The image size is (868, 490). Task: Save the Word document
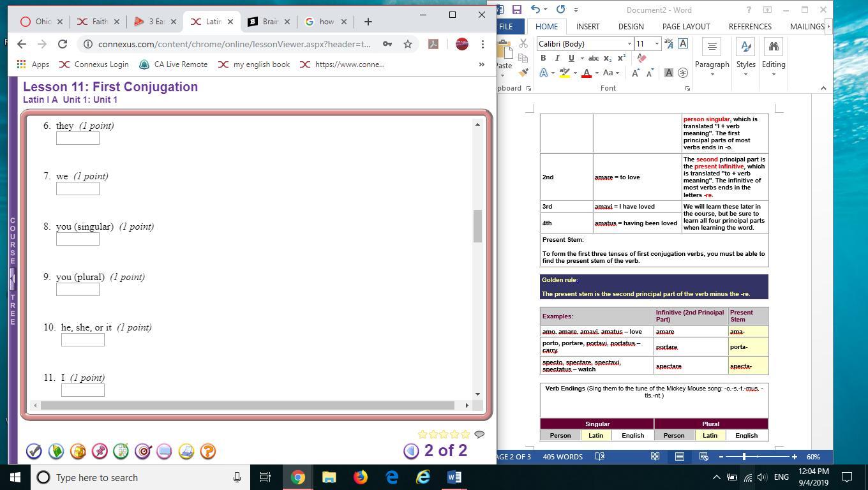pyautogui.click(x=517, y=10)
